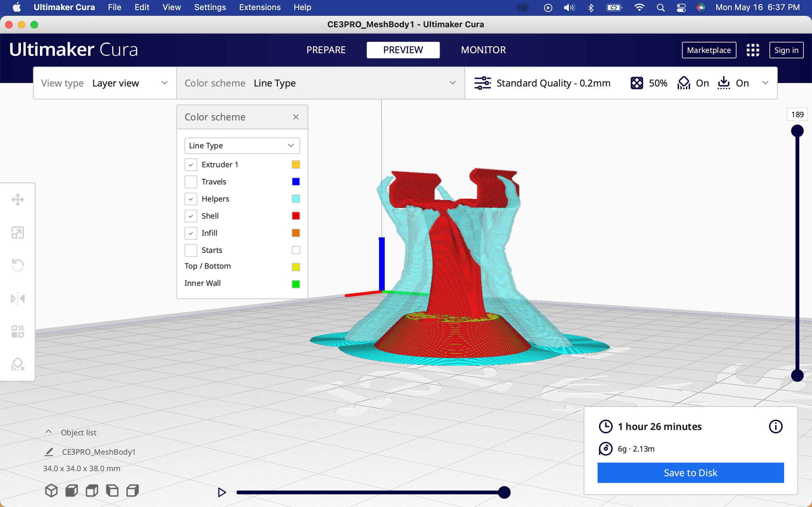Image resolution: width=812 pixels, height=507 pixels.
Task: Open the application switcher grid icon
Action: click(x=753, y=50)
